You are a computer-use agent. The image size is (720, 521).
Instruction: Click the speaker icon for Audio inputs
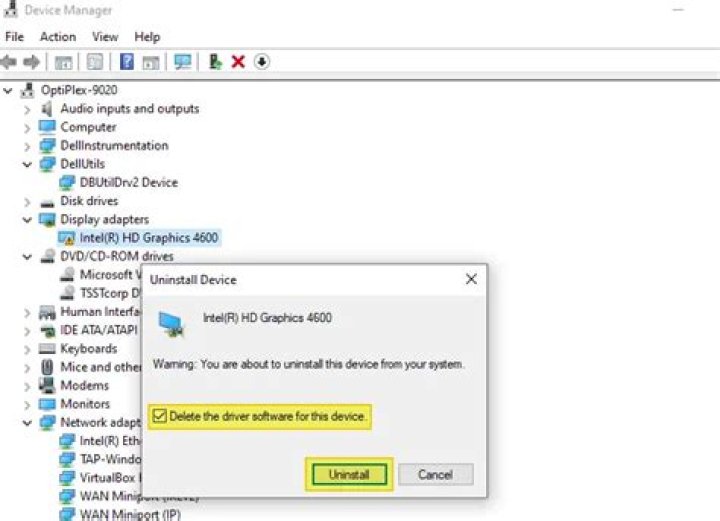point(47,109)
